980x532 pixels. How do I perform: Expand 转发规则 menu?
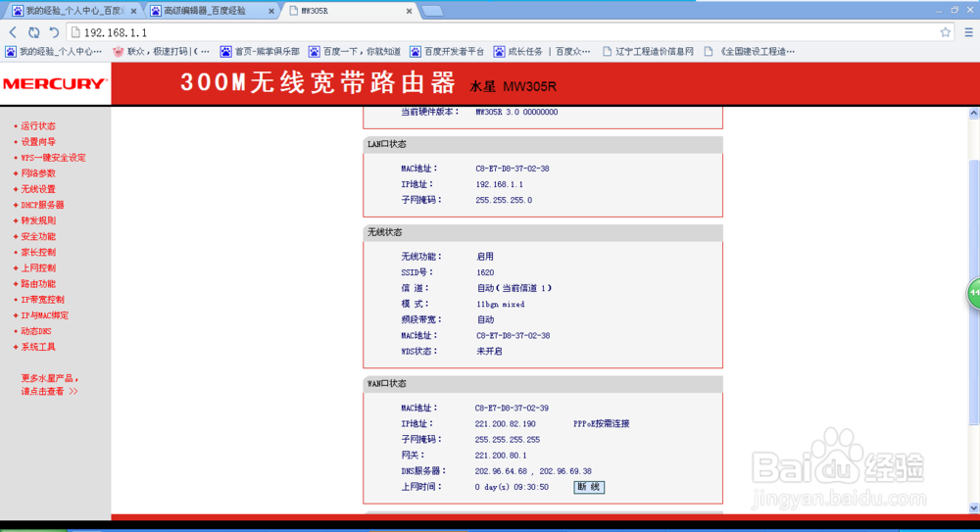pyautogui.click(x=38, y=220)
